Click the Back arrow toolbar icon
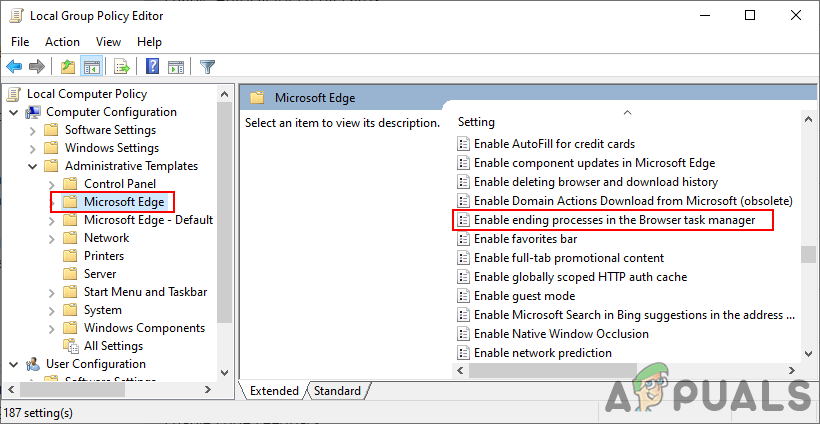This screenshot has width=820, height=424. click(14, 67)
